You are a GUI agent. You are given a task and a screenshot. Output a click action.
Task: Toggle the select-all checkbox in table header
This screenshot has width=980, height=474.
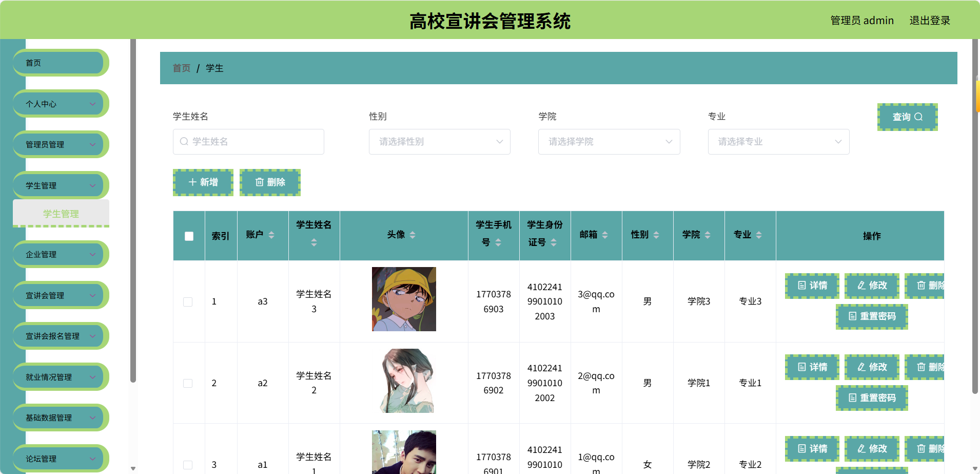(x=189, y=236)
